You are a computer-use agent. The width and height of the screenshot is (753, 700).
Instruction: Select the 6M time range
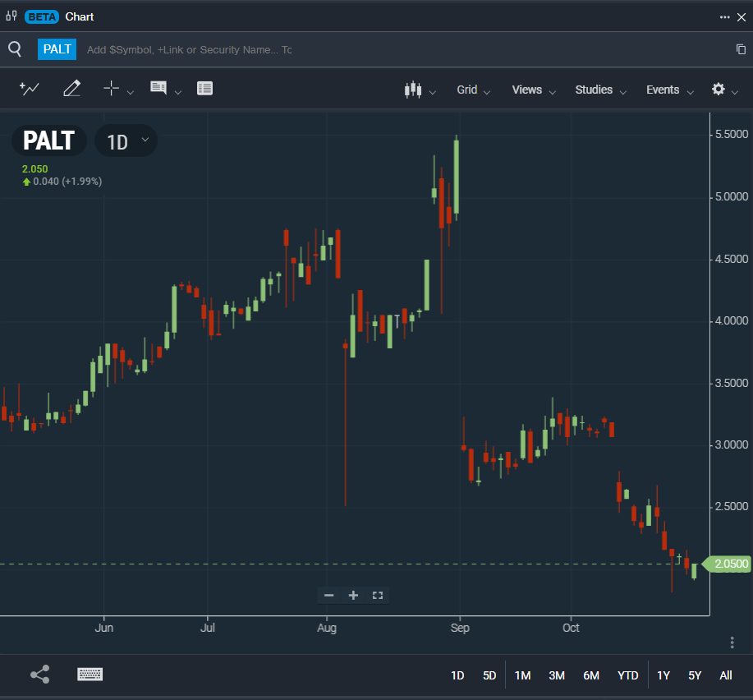pyautogui.click(x=591, y=675)
